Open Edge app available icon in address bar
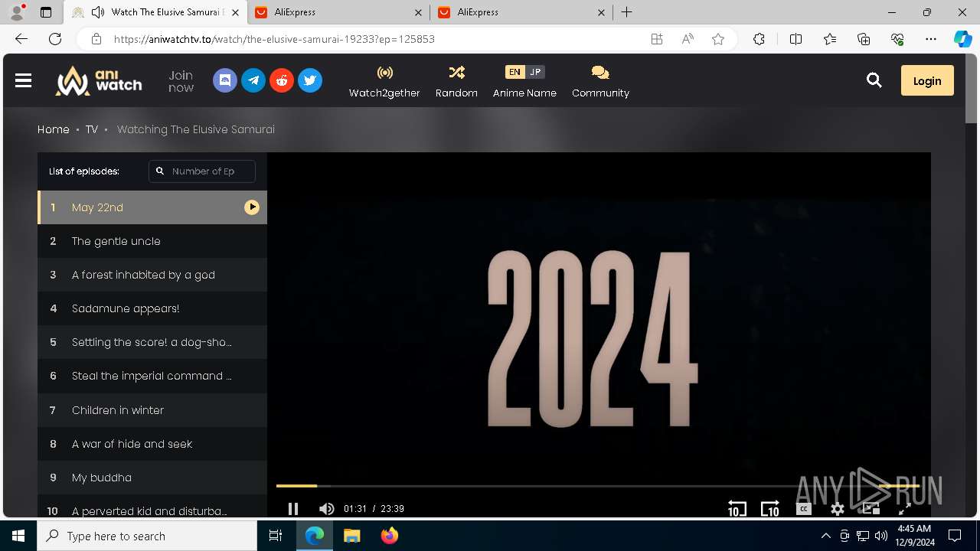 [x=656, y=39]
